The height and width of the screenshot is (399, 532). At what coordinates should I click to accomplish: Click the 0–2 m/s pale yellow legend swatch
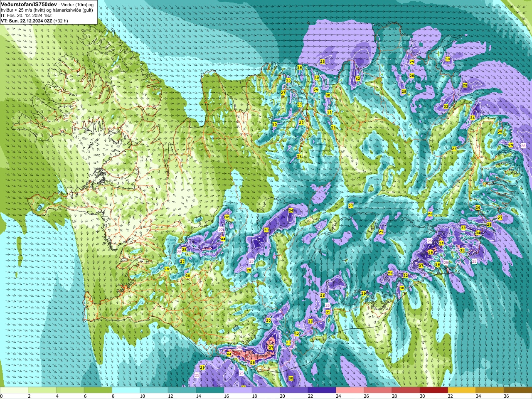point(14,390)
